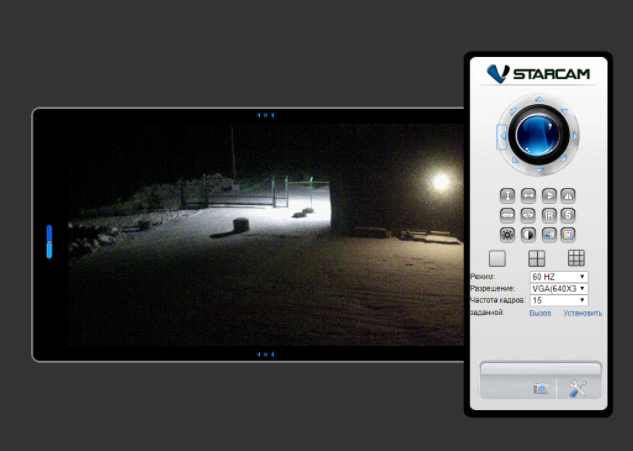633x451 pixels.
Task: Start vertical patrol with up-down arrow icon
Action: [507, 196]
